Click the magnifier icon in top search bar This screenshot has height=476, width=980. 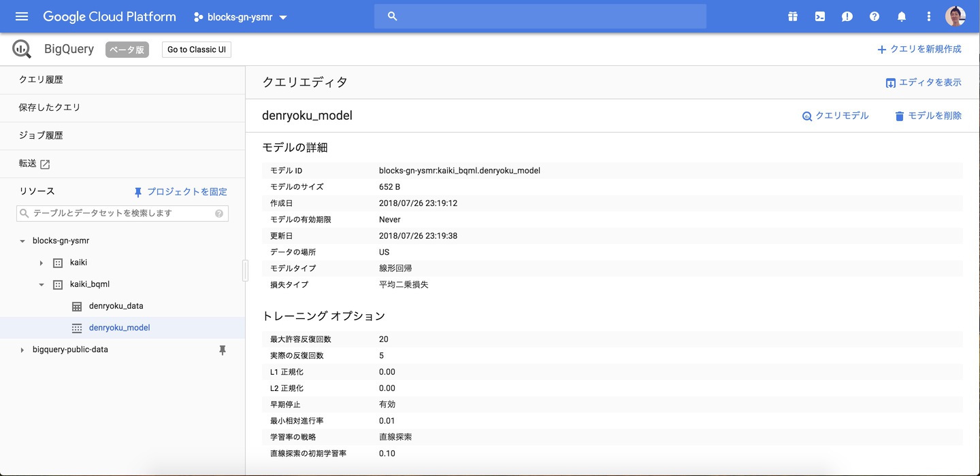coord(392,16)
